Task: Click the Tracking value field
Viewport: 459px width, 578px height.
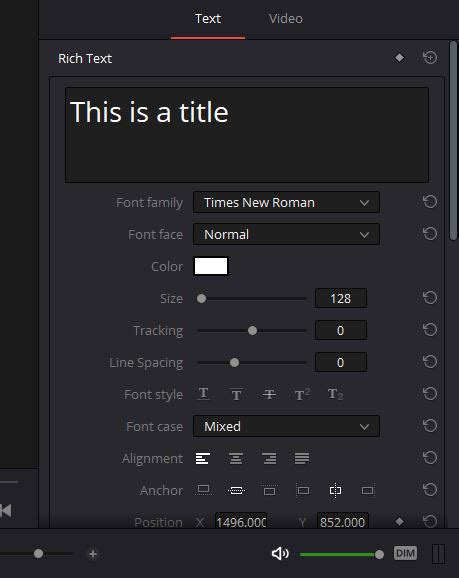Action: point(341,330)
